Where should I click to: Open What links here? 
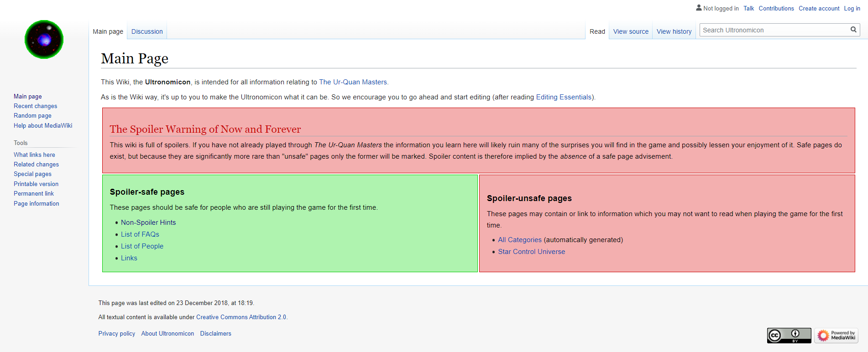(x=34, y=155)
